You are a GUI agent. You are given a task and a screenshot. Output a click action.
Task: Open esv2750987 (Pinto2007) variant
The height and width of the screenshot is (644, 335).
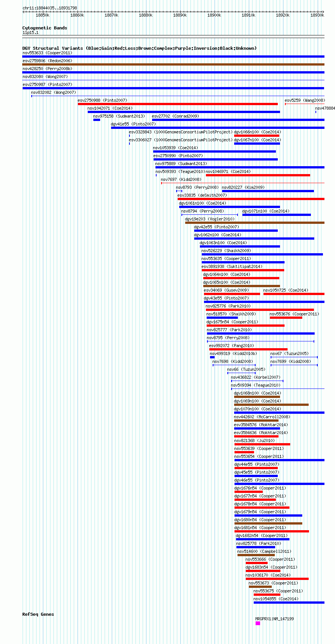click(x=47, y=84)
